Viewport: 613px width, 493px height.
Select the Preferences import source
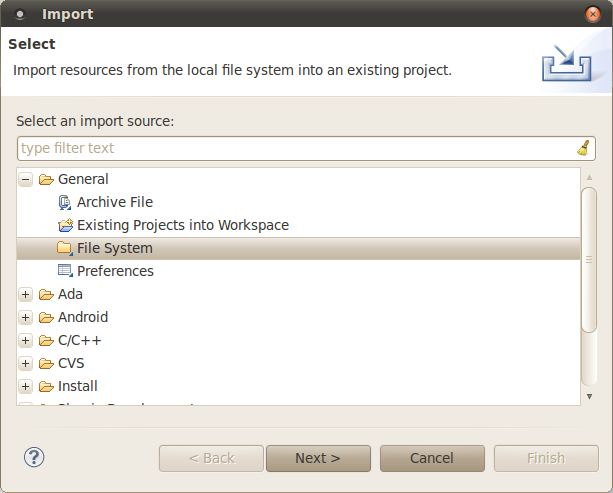[115, 271]
